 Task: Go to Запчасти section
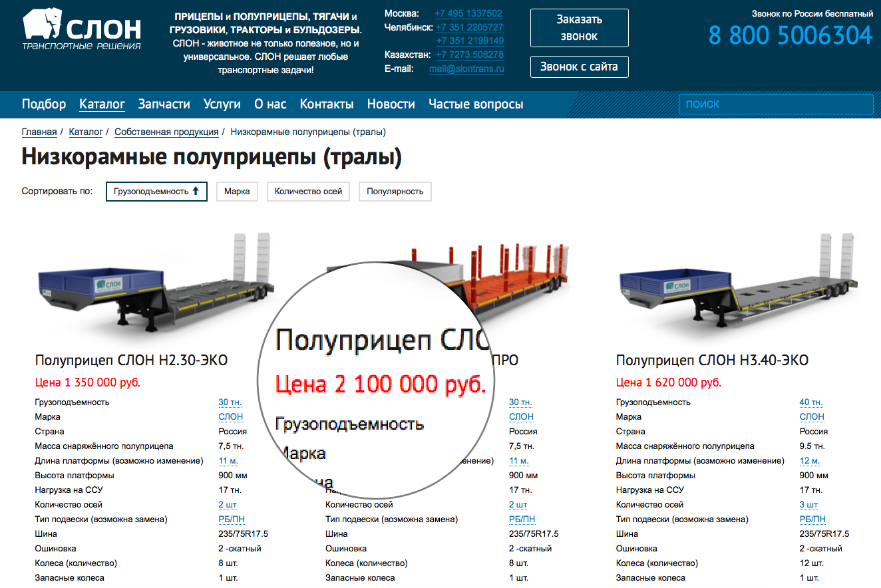pyautogui.click(x=164, y=104)
